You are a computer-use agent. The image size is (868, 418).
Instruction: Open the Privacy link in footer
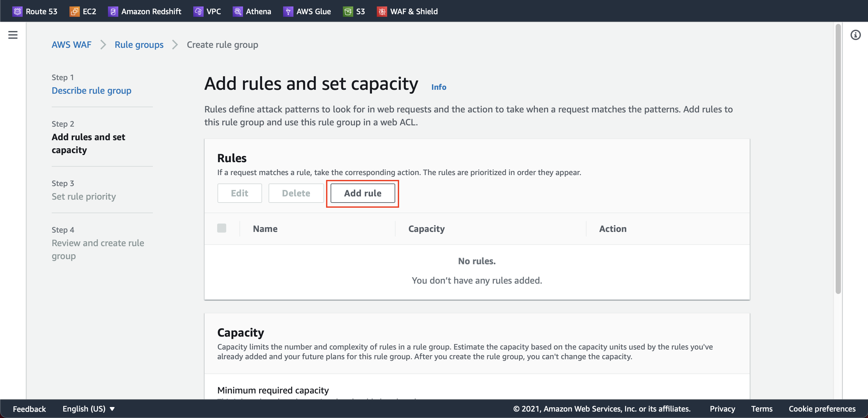tap(722, 409)
